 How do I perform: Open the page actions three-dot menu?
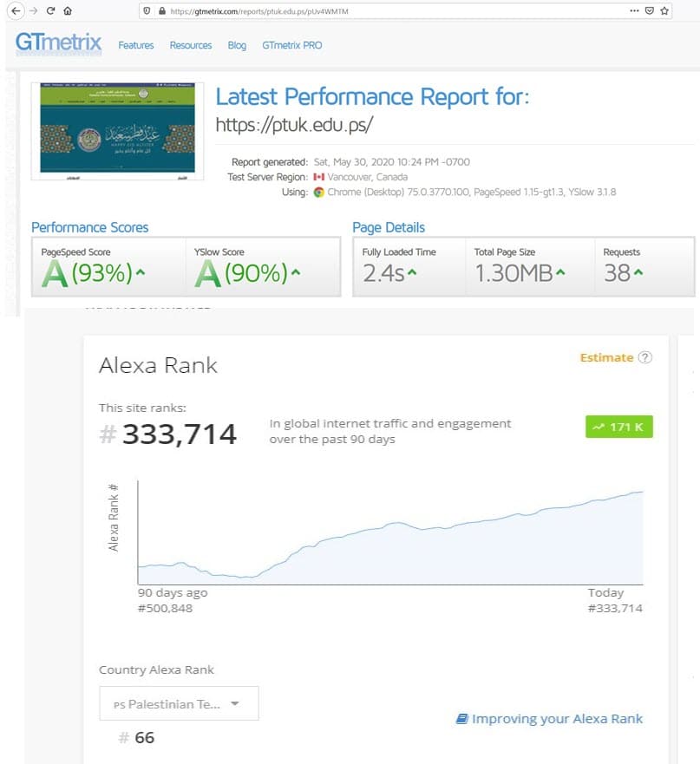pyautogui.click(x=634, y=11)
